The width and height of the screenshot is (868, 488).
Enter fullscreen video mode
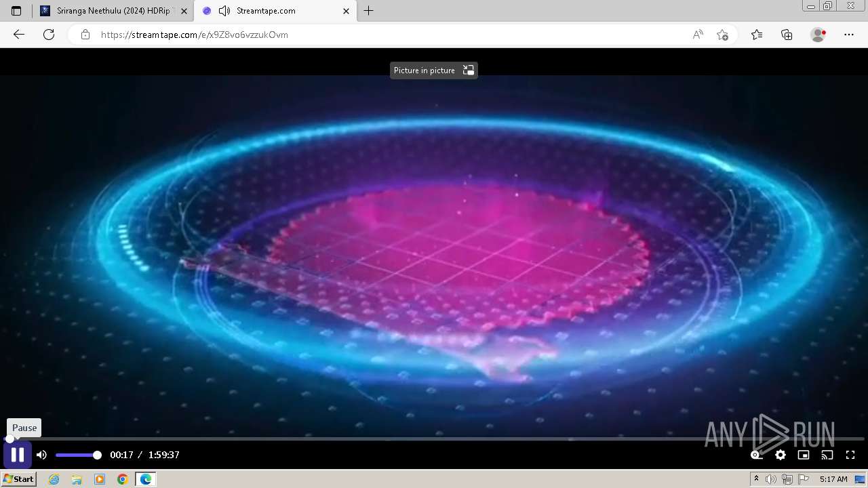850,455
